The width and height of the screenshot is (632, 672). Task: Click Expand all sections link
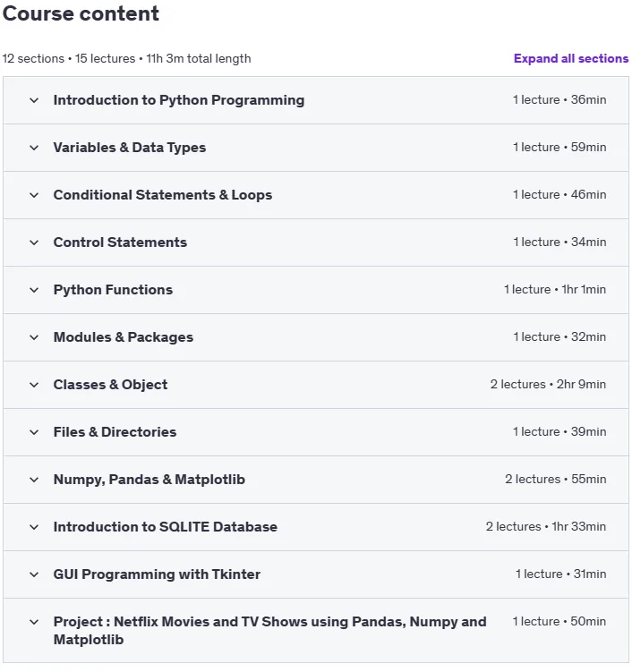[x=571, y=58]
